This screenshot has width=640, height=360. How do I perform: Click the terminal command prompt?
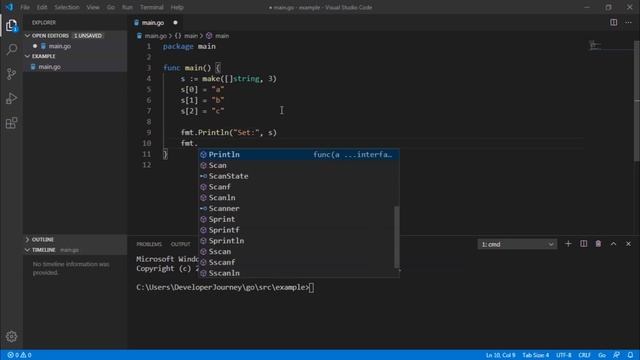pos(225,288)
